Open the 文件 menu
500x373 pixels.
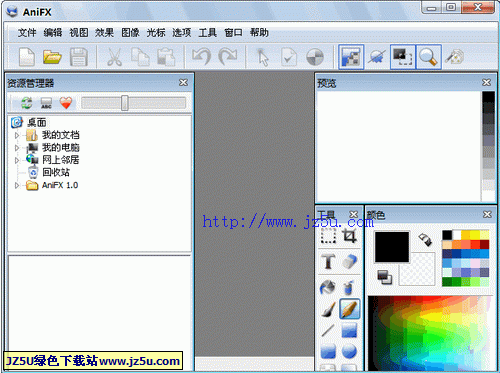(27, 33)
